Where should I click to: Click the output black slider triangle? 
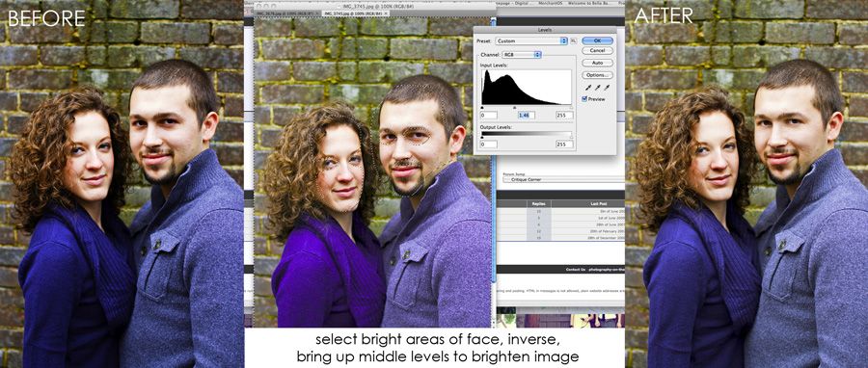click(481, 138)
